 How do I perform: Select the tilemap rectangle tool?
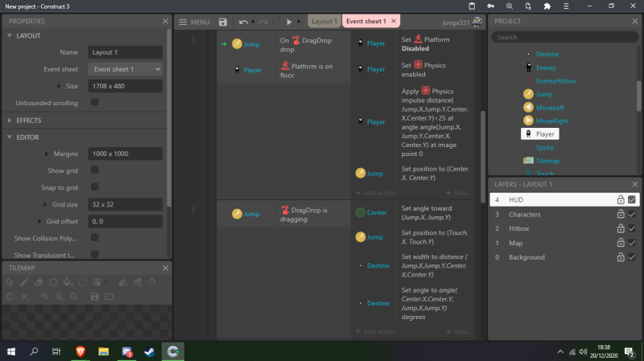53,282
